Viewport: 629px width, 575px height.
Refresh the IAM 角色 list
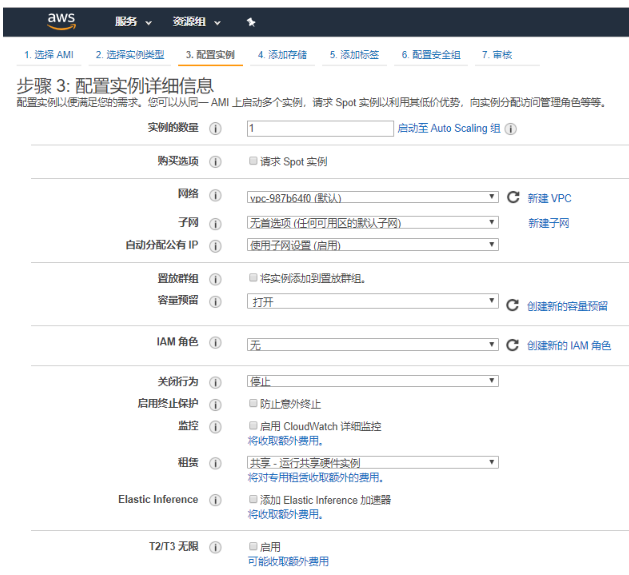512,345
